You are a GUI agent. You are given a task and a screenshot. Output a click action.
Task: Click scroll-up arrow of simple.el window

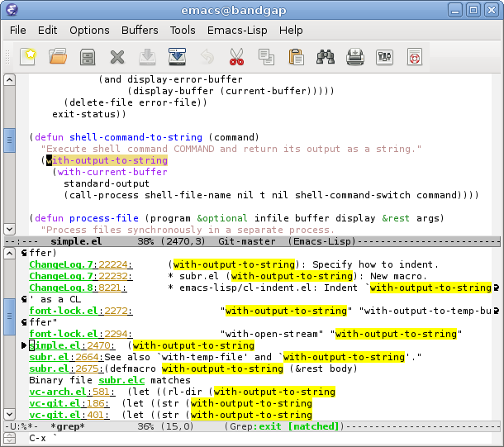point(9,79)
